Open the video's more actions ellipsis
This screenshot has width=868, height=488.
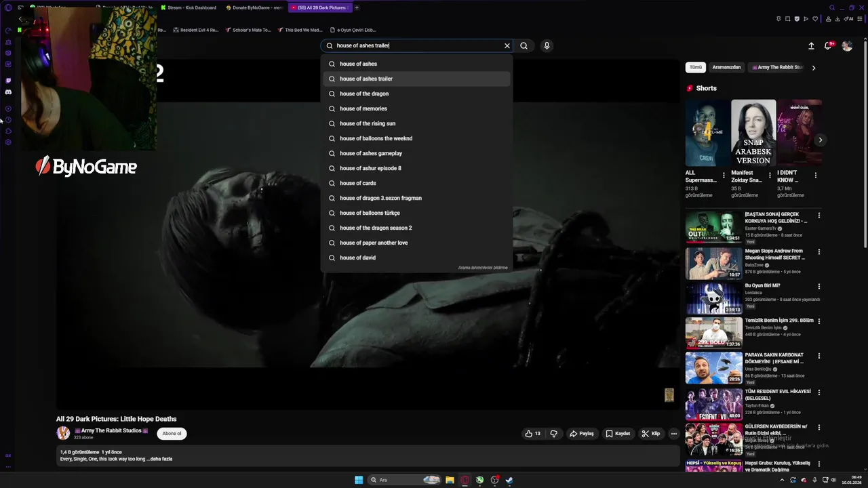(673, 434)
